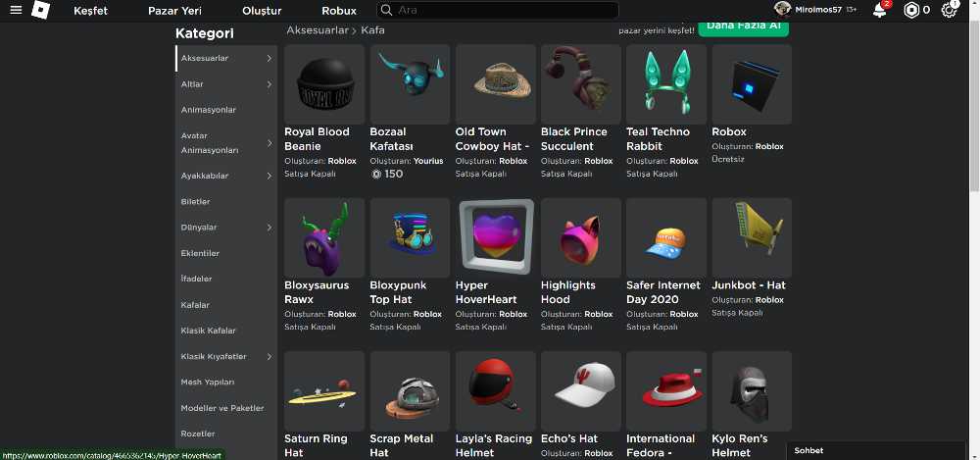
Task: Open the Miroimos57 avatar profile icon
Action: pyautogui.click(x=782, y=10)
